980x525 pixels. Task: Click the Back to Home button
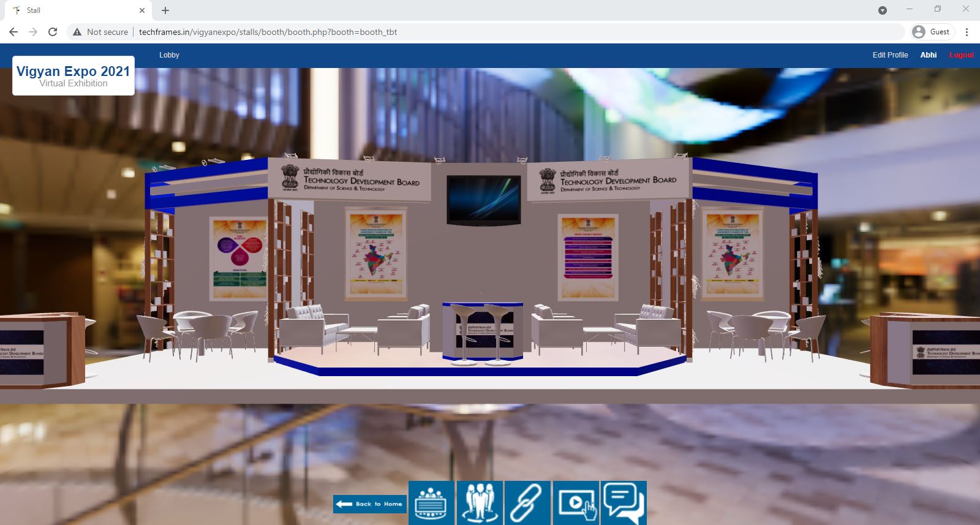[370, 504]
